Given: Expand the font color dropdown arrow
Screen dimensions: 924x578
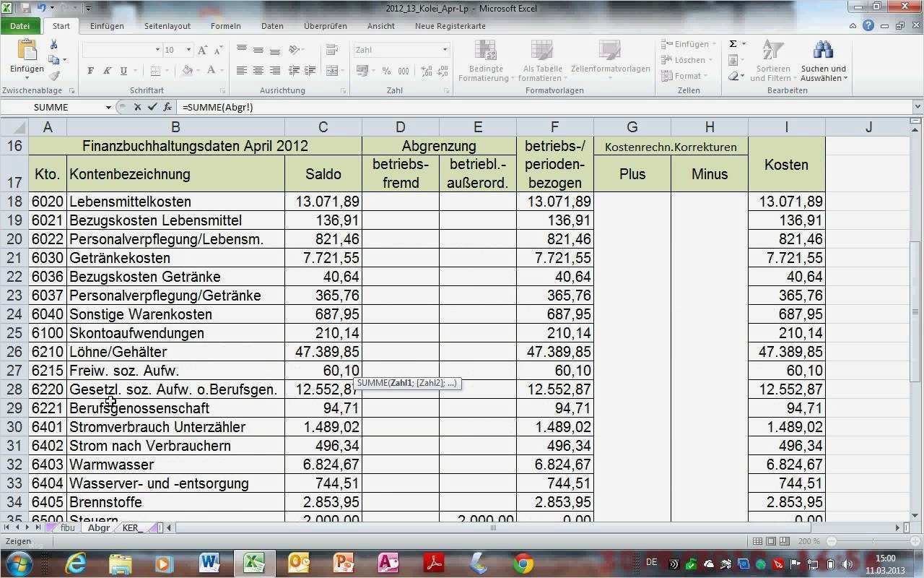Looking at the screenshot, I should pyautogui.click(x=221, y=71).
